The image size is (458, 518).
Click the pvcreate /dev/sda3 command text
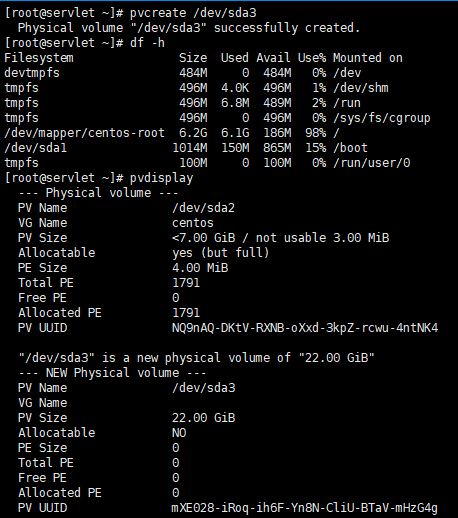click(x=193, y=13)
